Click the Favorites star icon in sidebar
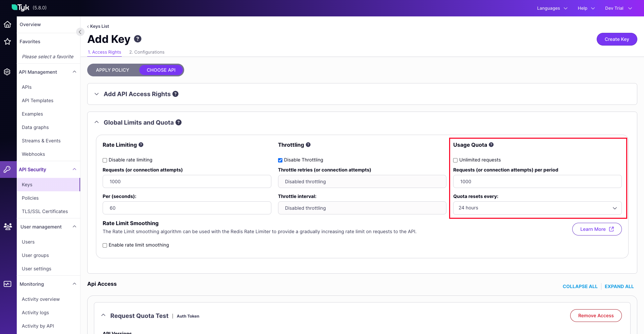The height and width of the screenshot is (334, 644). click(7, 42)
